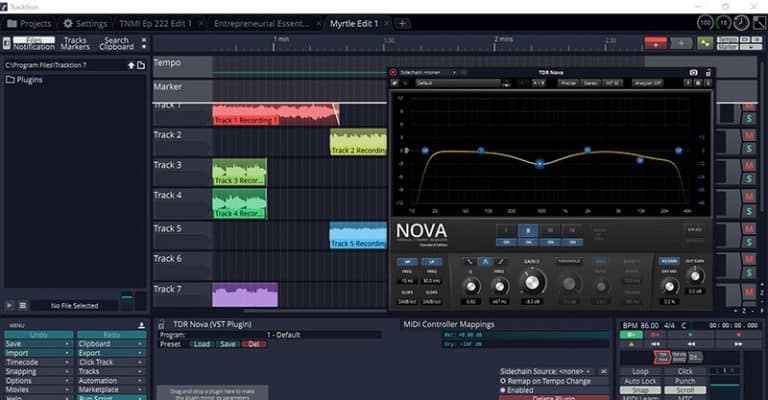Open Sidechain Source dropdown in plugin properties
The height and width of the screenshot is (400, 768).
(546, 372)
